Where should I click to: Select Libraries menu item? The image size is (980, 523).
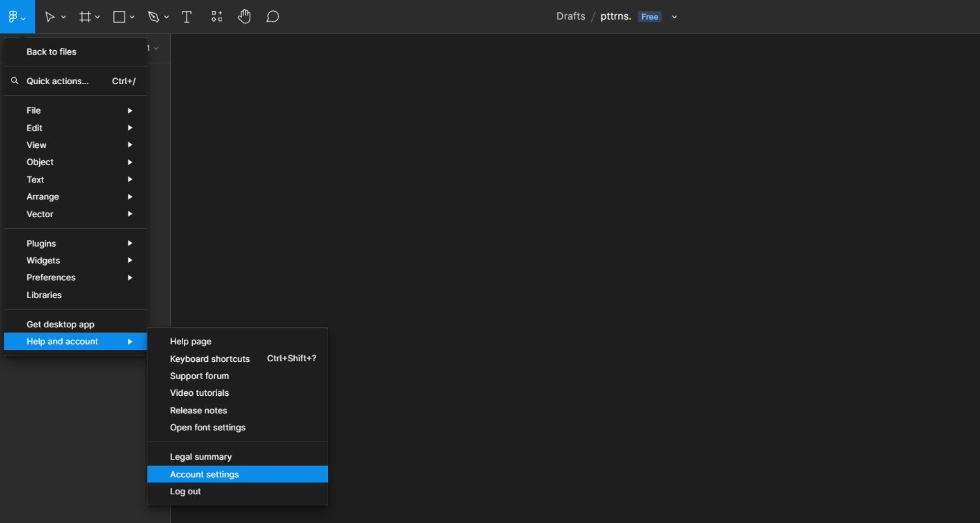(76, 295)
